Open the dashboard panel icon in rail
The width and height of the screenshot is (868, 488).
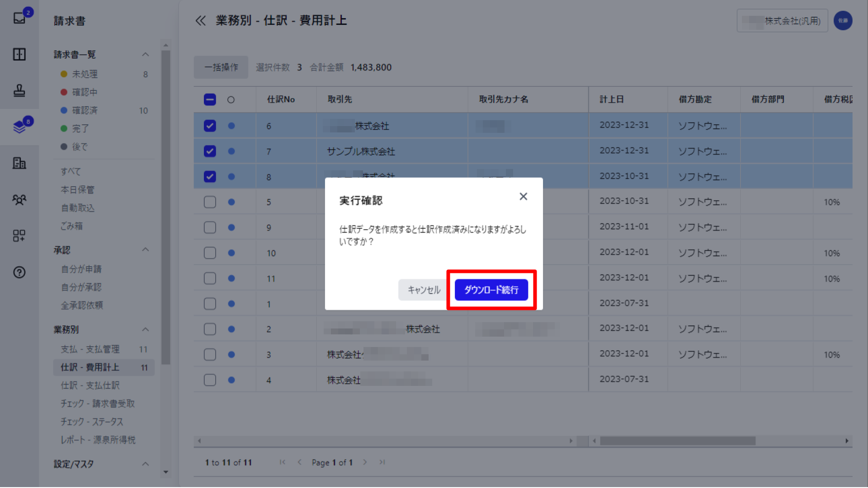[x=19, y=54]
